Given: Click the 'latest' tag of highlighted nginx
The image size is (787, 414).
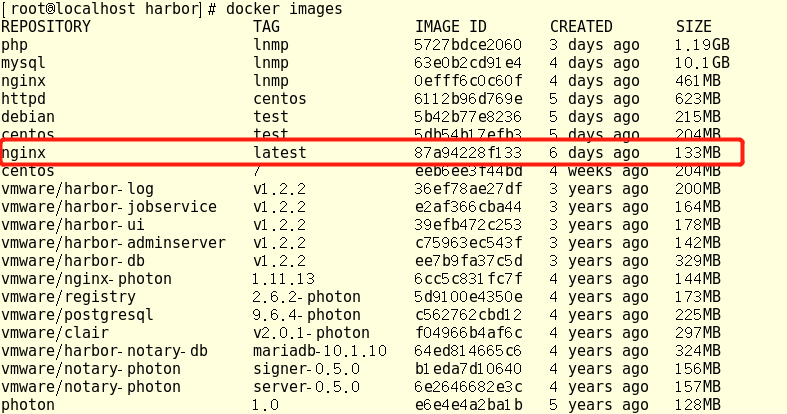Looking at the screenshot, I should coord(280,153).
